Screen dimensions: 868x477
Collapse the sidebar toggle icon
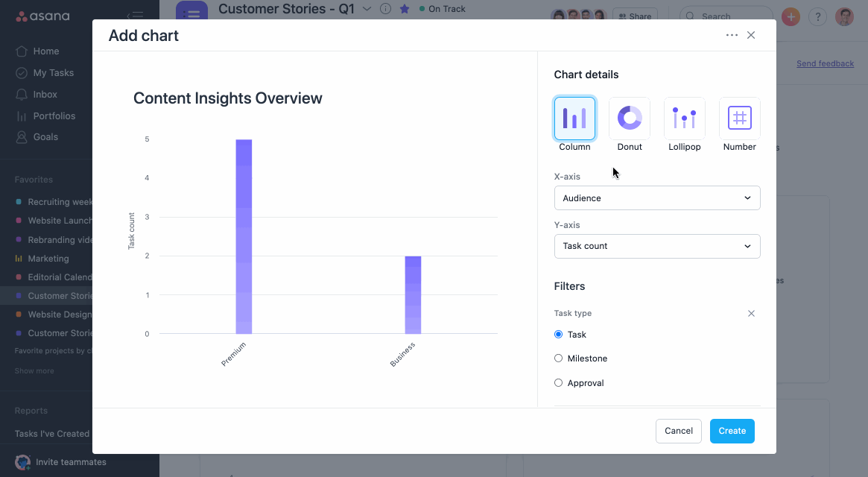point(135,16)
